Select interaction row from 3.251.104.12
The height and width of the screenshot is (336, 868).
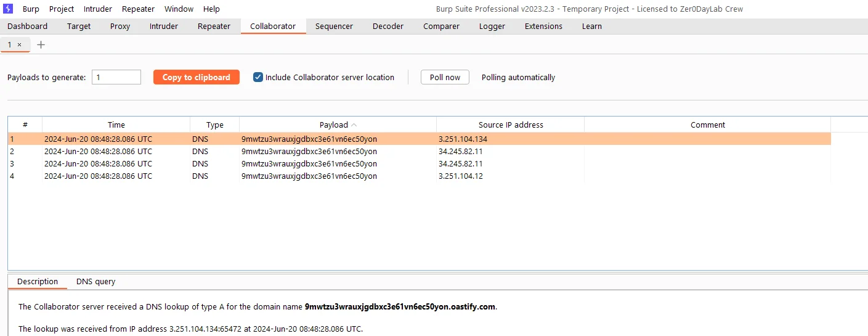coord(419,176)
